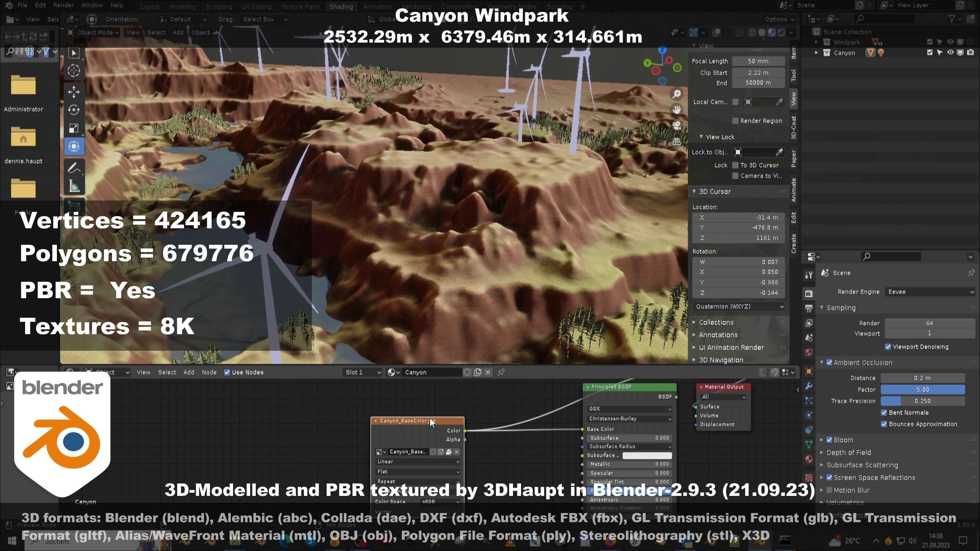Screen dimensions: 980x551
Task: Click the viewport zoom magnifier icon
Action: pyautogui.click(x=676, y=94)
